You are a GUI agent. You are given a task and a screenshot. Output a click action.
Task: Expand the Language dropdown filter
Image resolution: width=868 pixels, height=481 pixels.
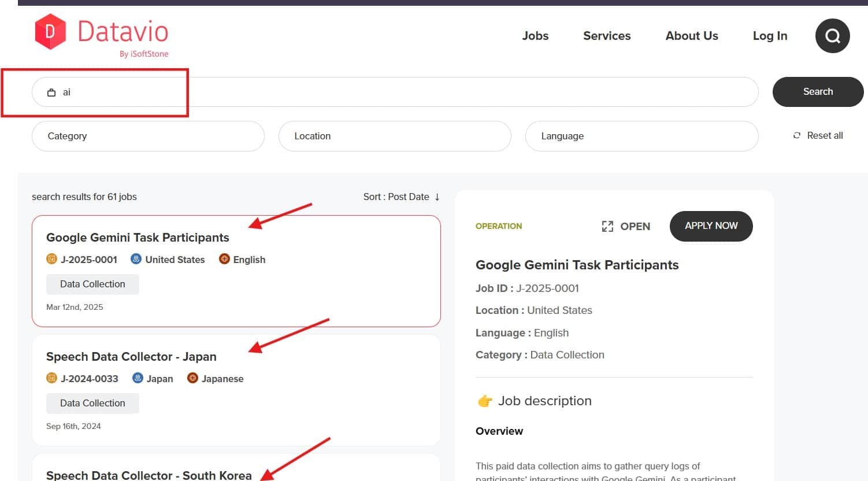point(641,136)
